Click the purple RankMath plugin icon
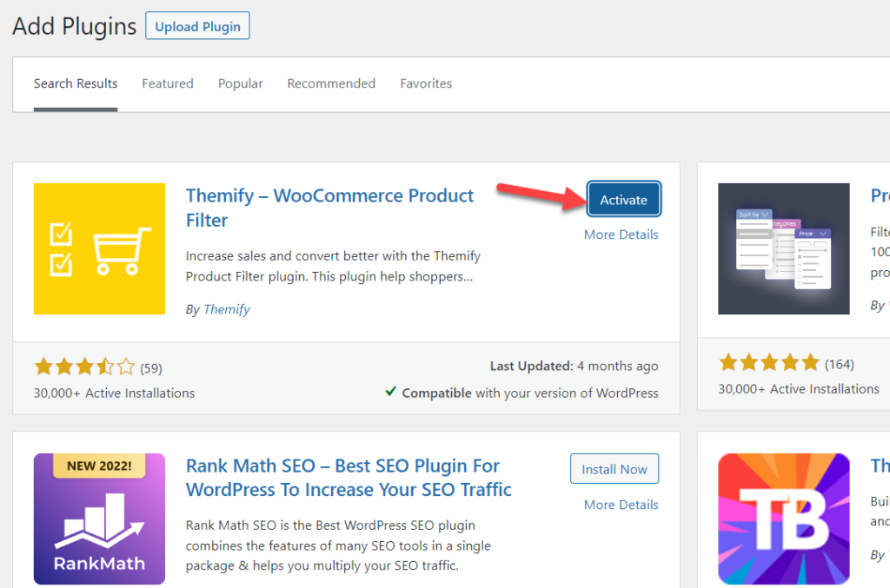 (99, 519)
